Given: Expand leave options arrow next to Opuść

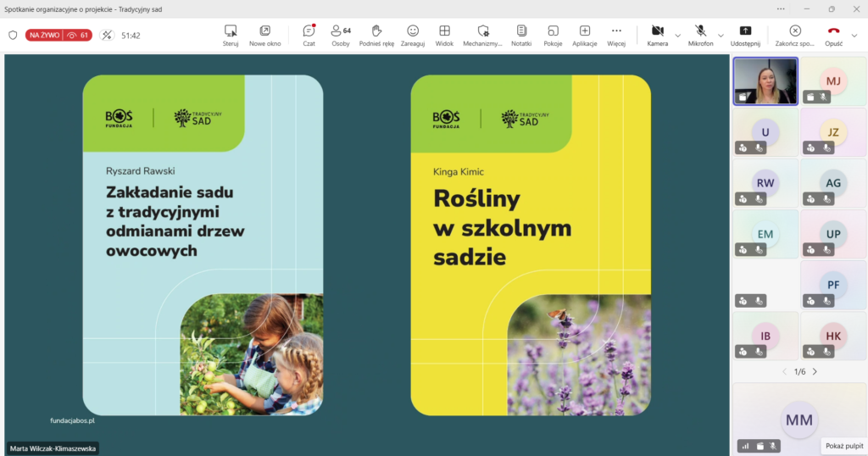Looking at the screenshot, I should (854, 36).
